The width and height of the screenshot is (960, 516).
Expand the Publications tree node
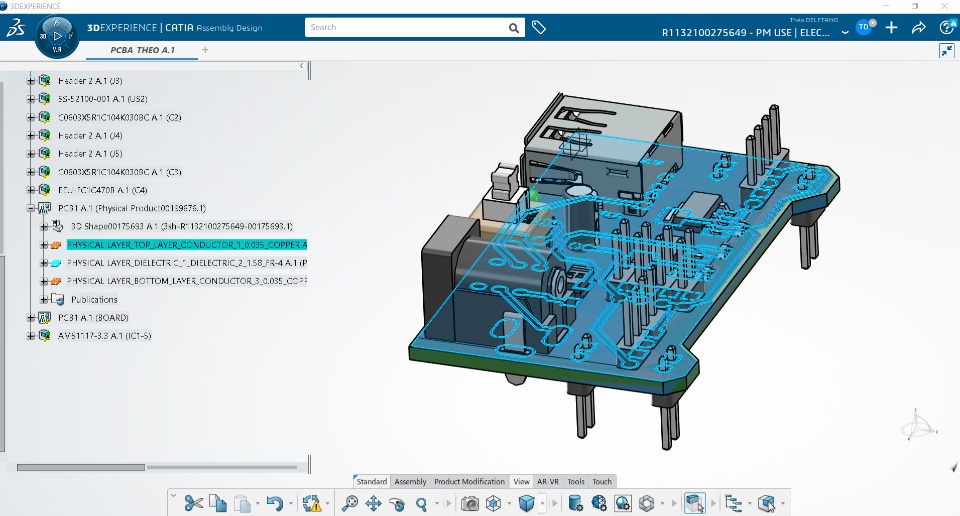click(43, 299)
